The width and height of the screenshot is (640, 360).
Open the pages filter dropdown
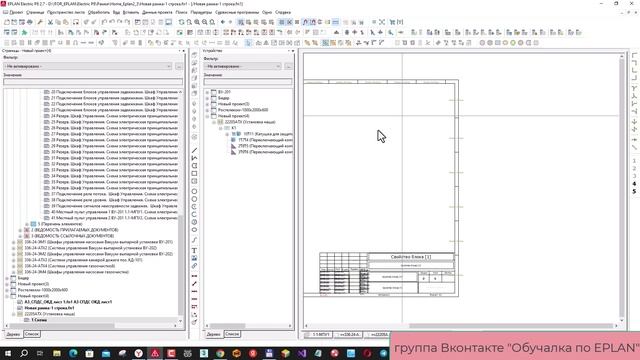[x=88, y=66]
